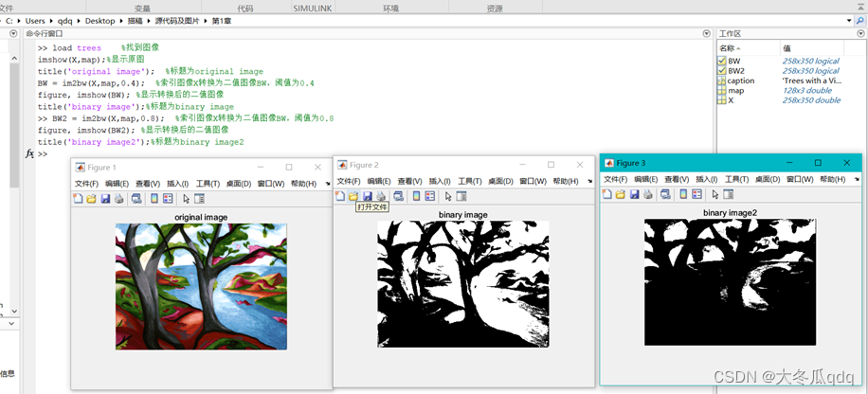Select Edit Plot arrow in Figure 3
This screenshot has width=868, height=394.
pyautogui.click(x=715, y=194)
